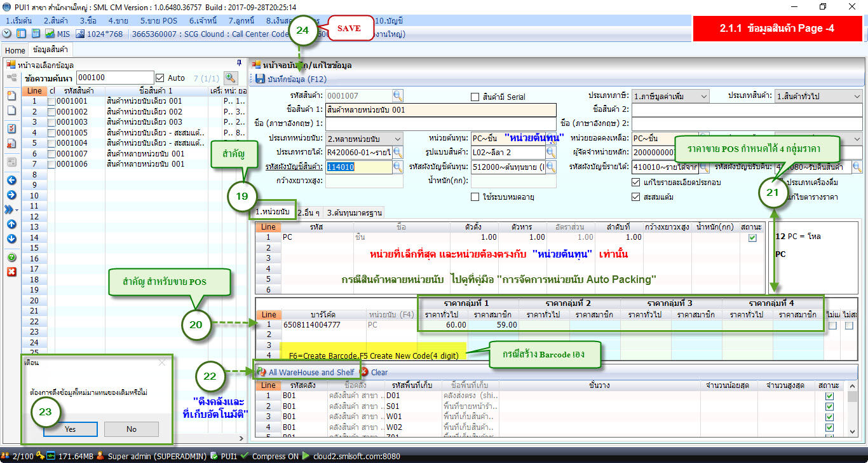
Task: Click Yes in the เตือน dialog
Action: click(x=70, y=429)
